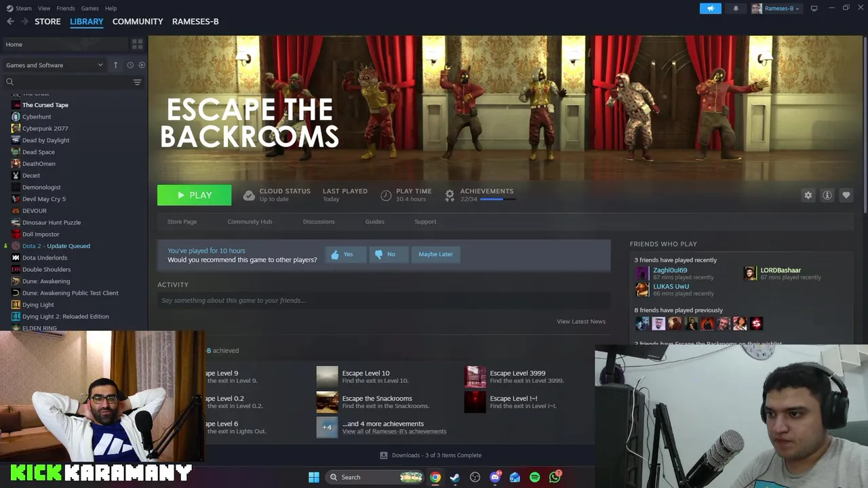Open the collections grid view icon

(x=138, y=44)
